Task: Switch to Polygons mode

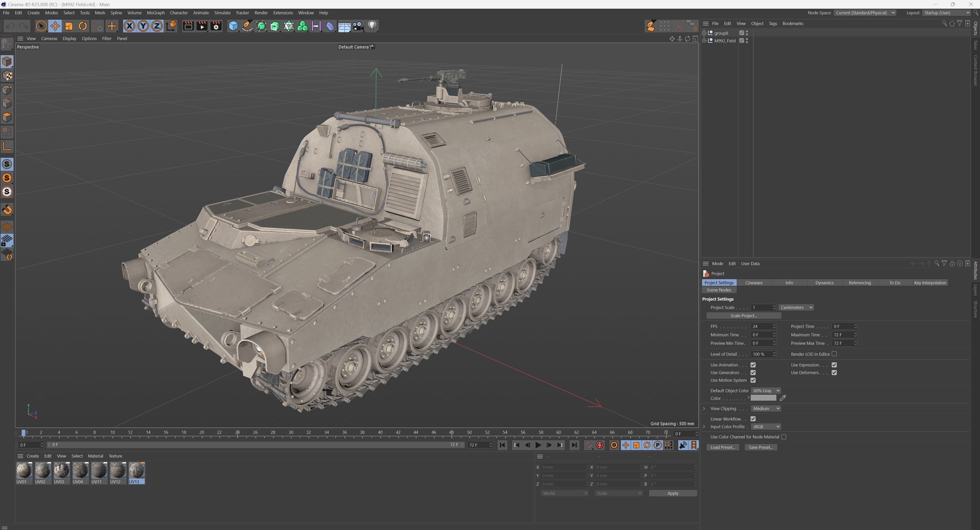Action: point(7,117)
